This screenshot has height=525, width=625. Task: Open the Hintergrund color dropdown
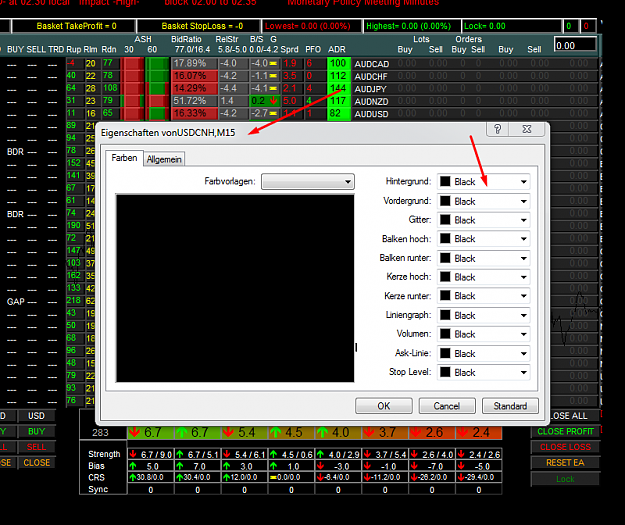483,182
